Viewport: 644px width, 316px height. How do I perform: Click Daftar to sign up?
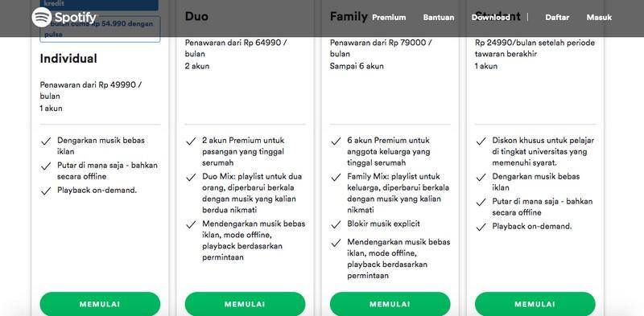[x=557, y=18]
